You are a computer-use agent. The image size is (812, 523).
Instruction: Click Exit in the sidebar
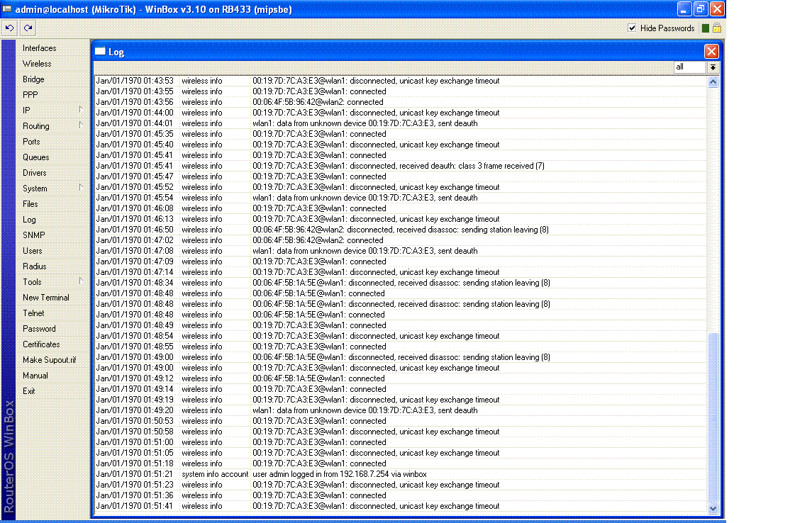click(x=28, y=390)
